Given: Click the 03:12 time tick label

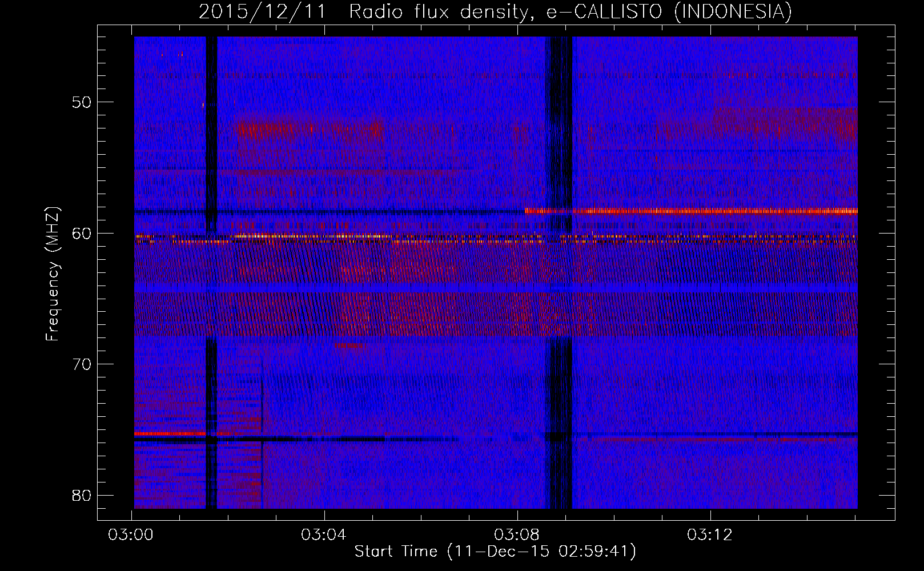Looking at the screenshot, I should point(709,535).
